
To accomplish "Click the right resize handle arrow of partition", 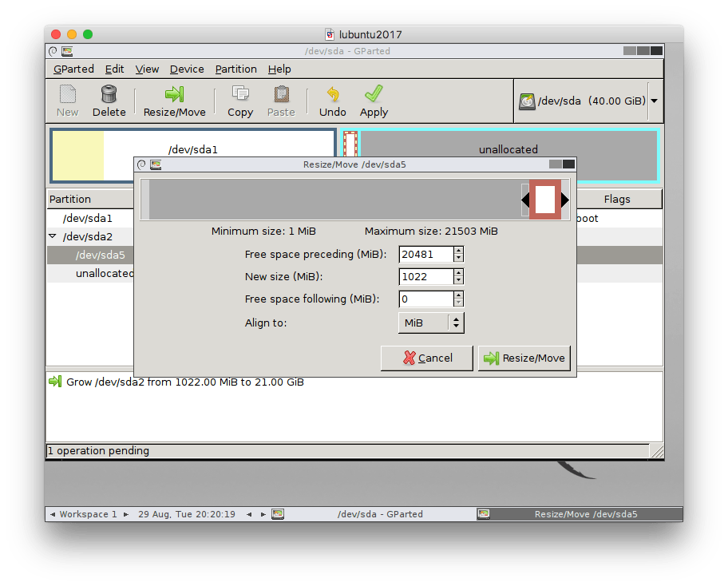I will 565,200.
